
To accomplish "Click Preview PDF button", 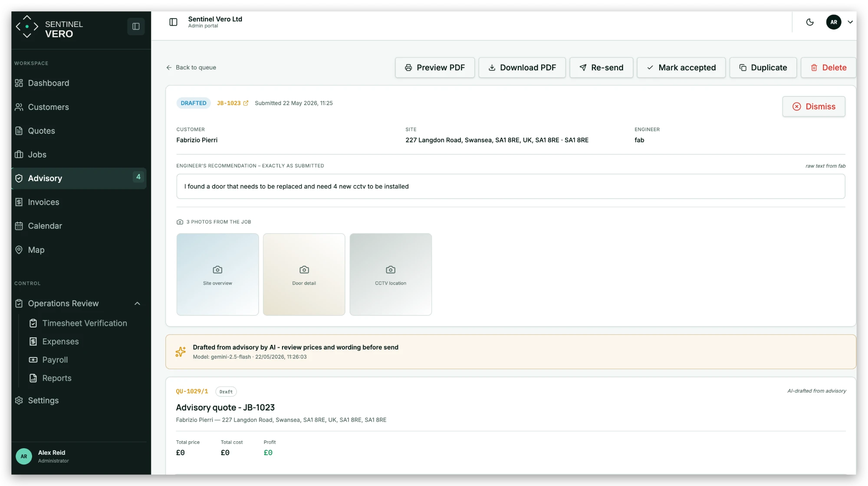I will pos(434,67).
